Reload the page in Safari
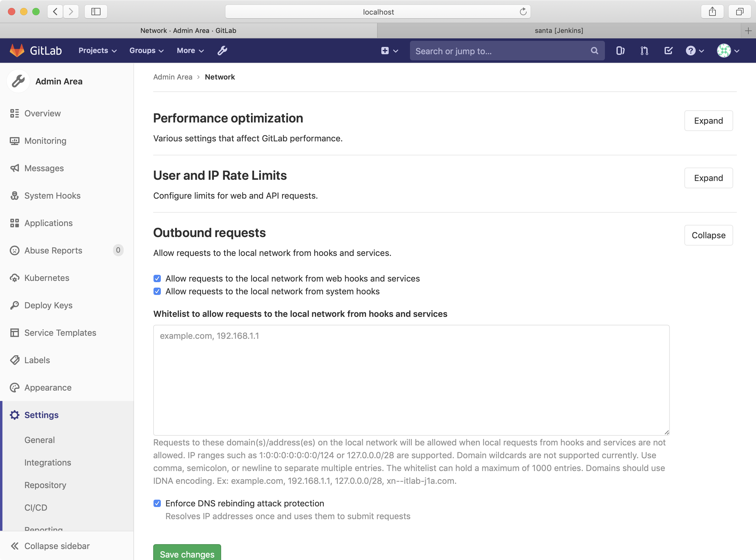Image resolution: width=756 pixels, height=560 pixels. [523, 12]
